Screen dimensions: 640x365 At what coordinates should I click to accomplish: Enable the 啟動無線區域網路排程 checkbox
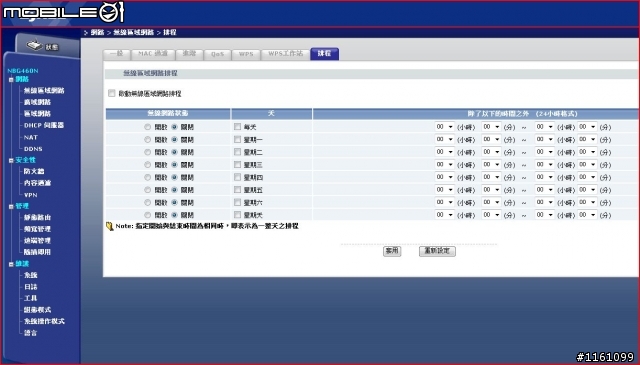[111, 93]
